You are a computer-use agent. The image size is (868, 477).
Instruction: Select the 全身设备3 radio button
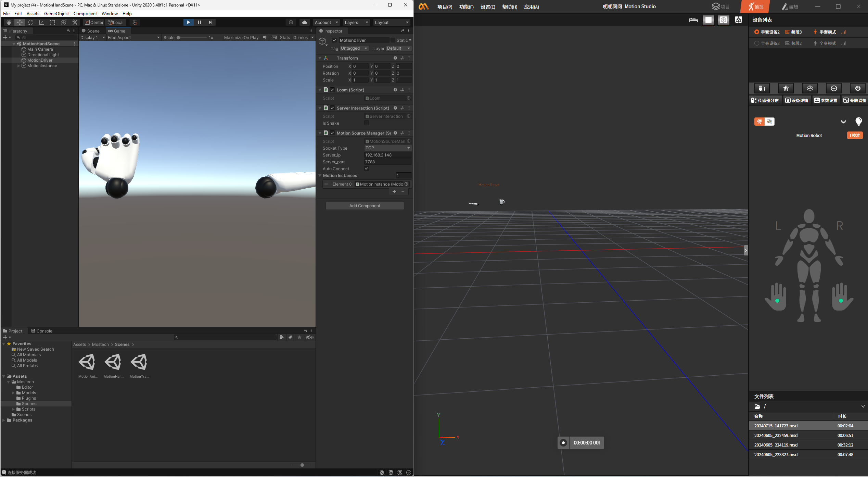[756, 43]
